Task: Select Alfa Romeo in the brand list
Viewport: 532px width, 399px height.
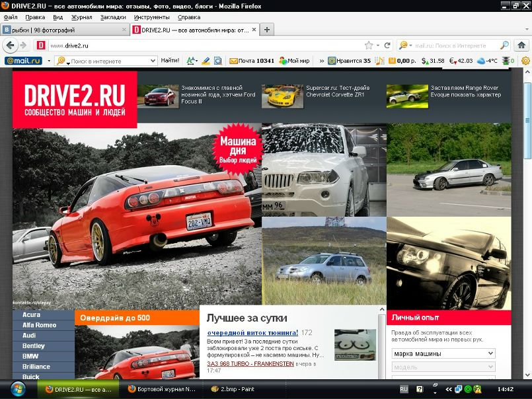Action: 40,325
